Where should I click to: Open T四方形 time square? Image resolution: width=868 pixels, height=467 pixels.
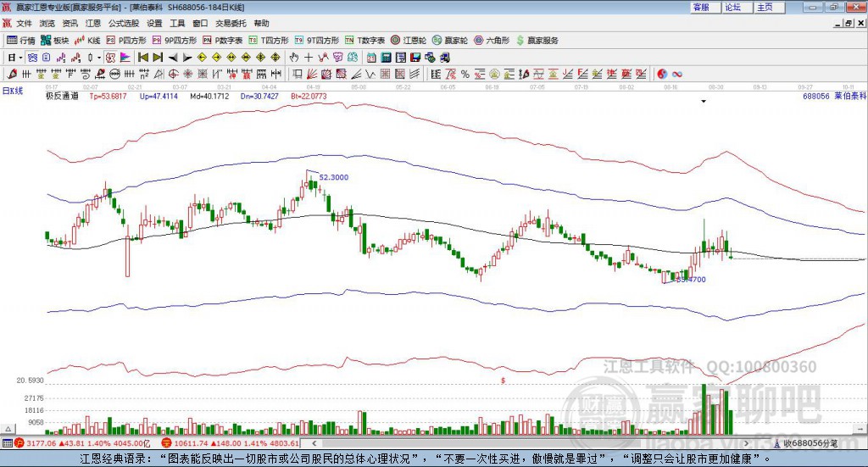[269, 41]
